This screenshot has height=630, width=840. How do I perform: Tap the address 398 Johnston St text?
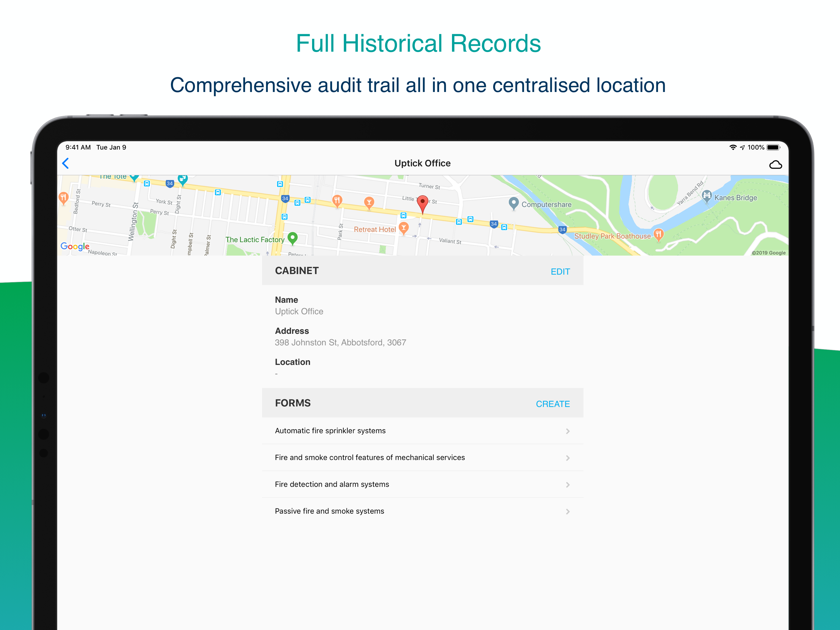[x=340, y=342]
